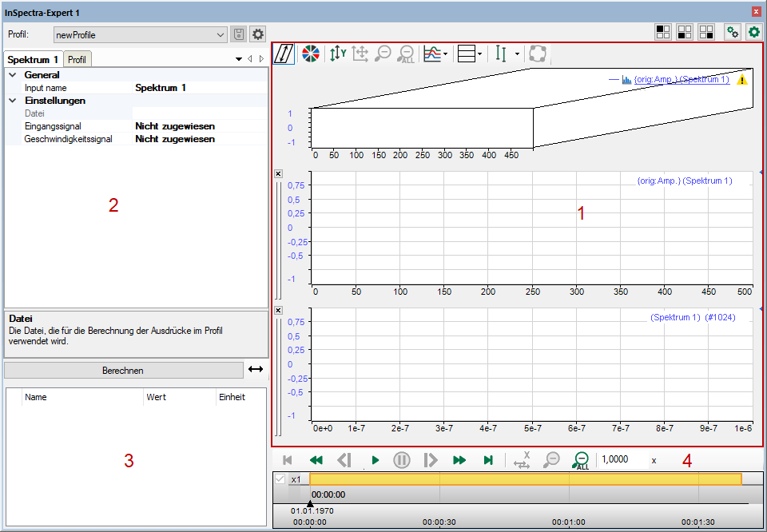
Task: Jump to start of playback
Action: [288, 460]
